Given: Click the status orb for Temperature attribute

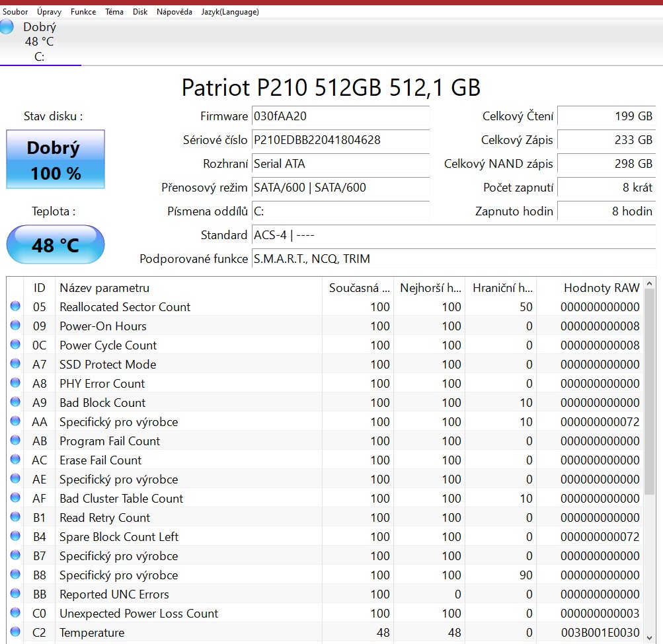Looking at the screenshot, I should coord(15,632).
